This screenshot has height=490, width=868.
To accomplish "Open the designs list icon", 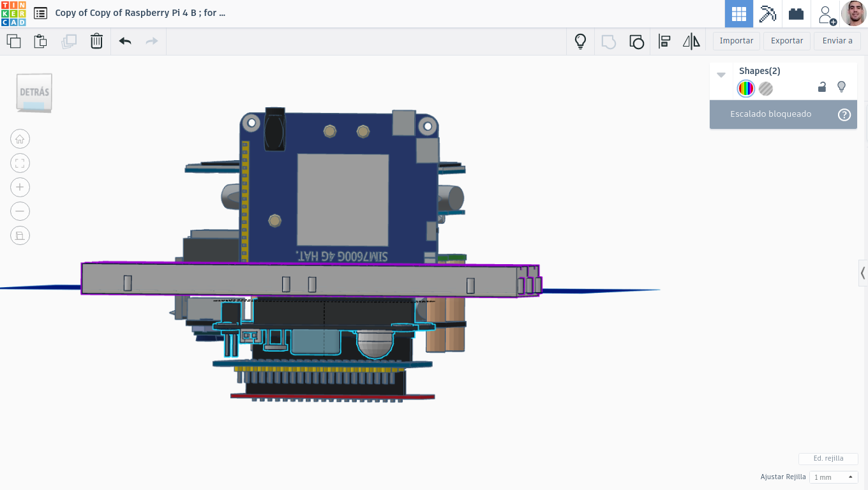I will click(40, 13).
